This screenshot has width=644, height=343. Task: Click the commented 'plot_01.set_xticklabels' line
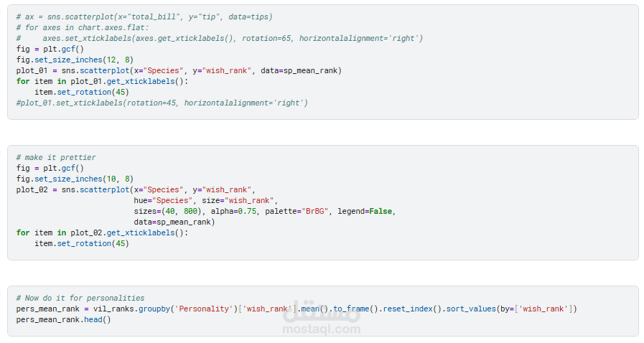[x=162, y=103]
